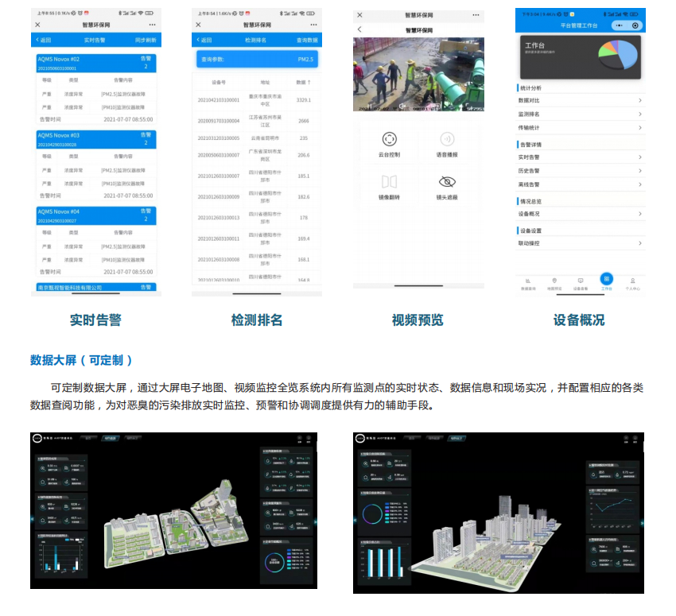This screenshot has height=616, width=676.
Task: Open the 查询参数 PM2.5 selector
Action: point(258,59)
